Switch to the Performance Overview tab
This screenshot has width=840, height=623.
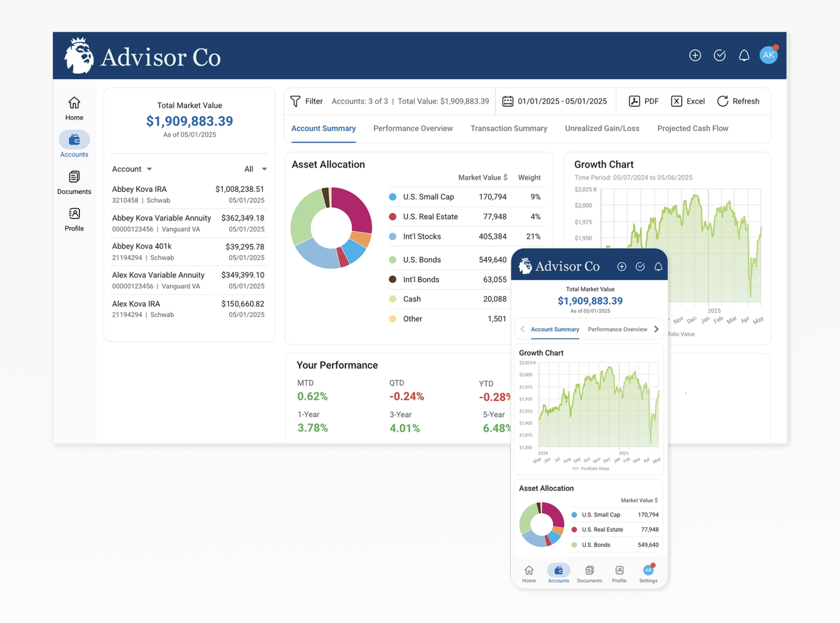tap(413, 129)
